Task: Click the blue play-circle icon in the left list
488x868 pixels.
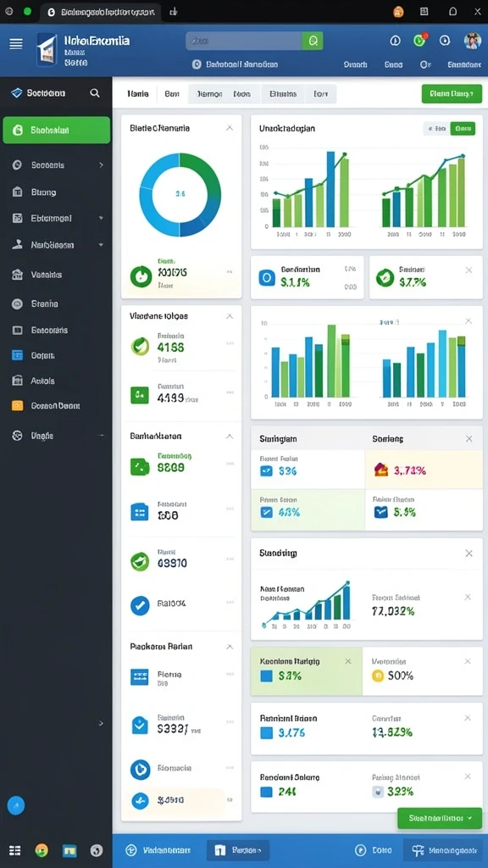Action: (140, 770)
